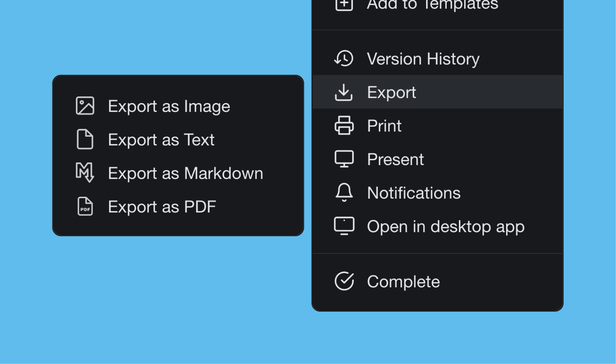Click the document icon beside Export as Text
Image resolution: width=616 pixels, height=364 pixels.
coord(85,140)
